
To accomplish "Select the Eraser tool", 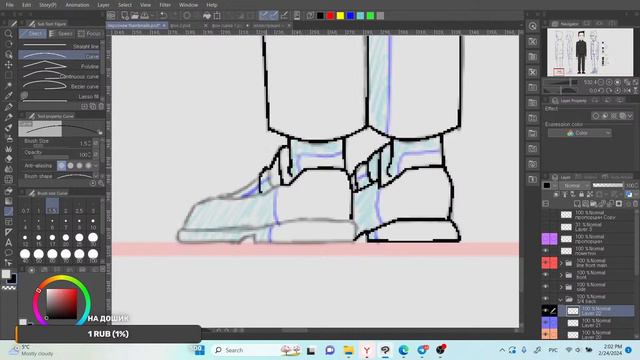I will pos(8,159).
